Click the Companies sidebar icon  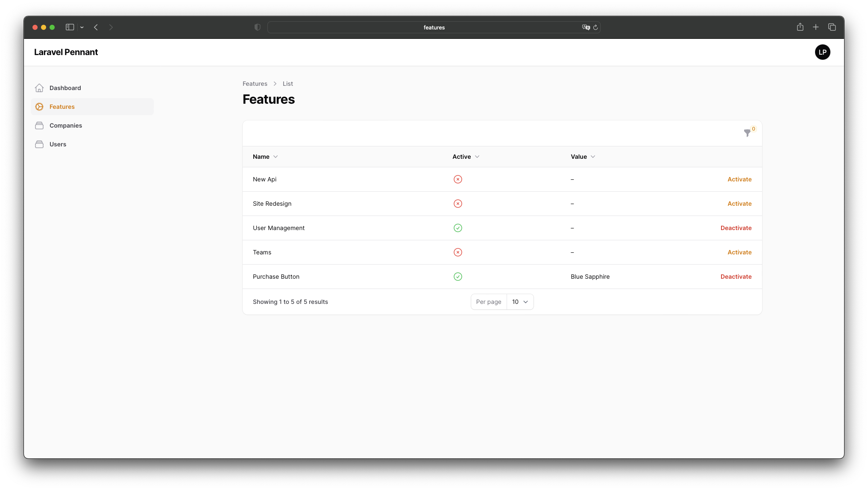tap(39, 125)
